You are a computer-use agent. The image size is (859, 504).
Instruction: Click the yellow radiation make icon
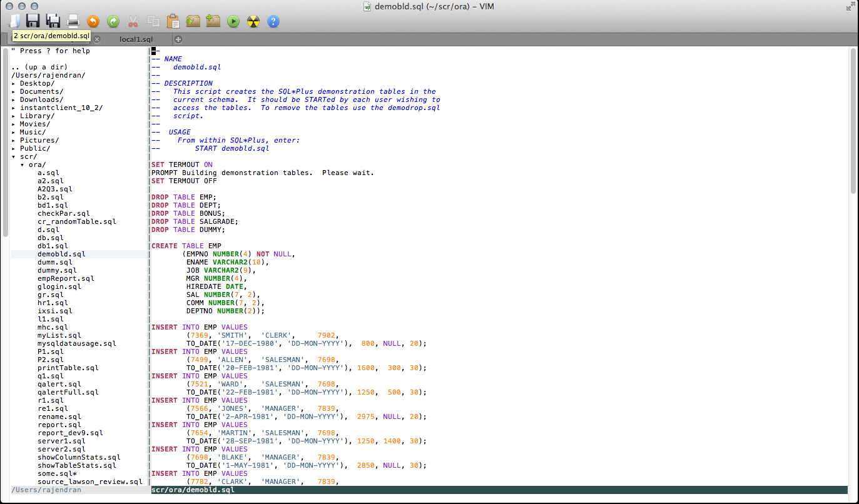point(253,21)
